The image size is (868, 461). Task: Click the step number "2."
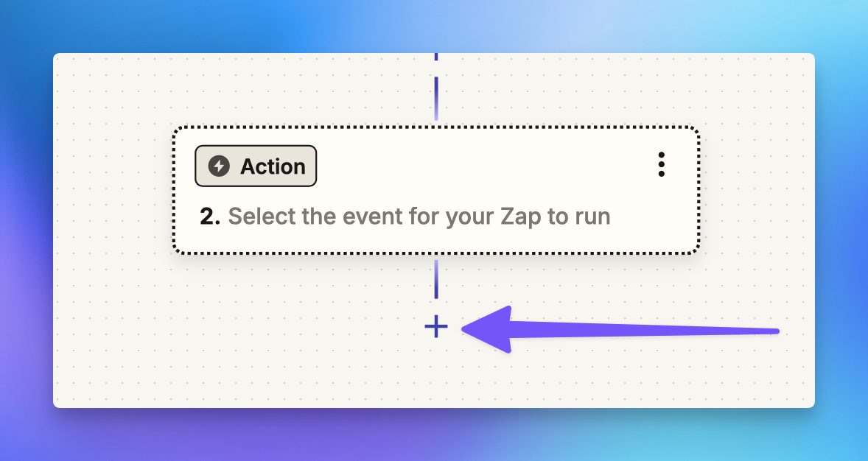tap(210, 217)
